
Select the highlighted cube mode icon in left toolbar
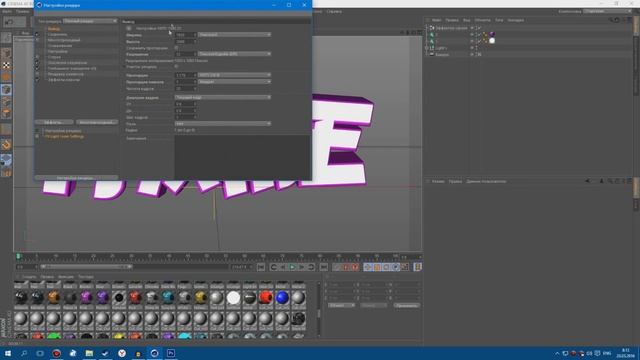coord(6,89)
